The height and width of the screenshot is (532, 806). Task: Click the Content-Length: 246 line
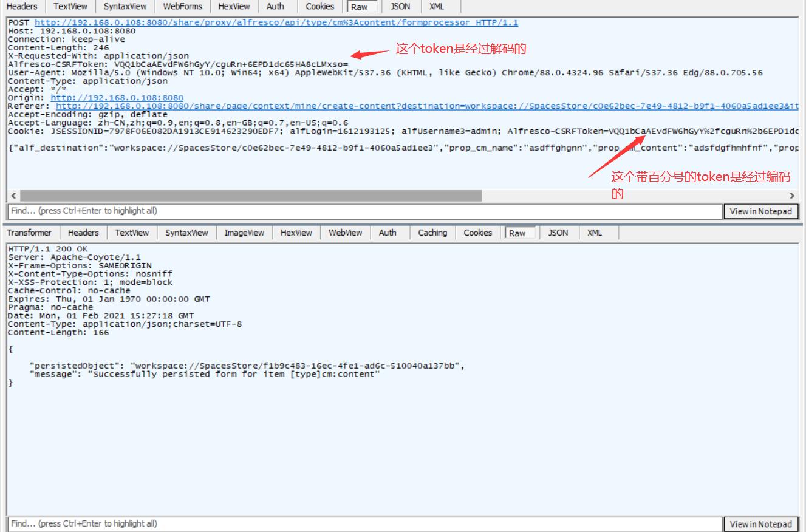pyautogui.click(x=58, y=47)
